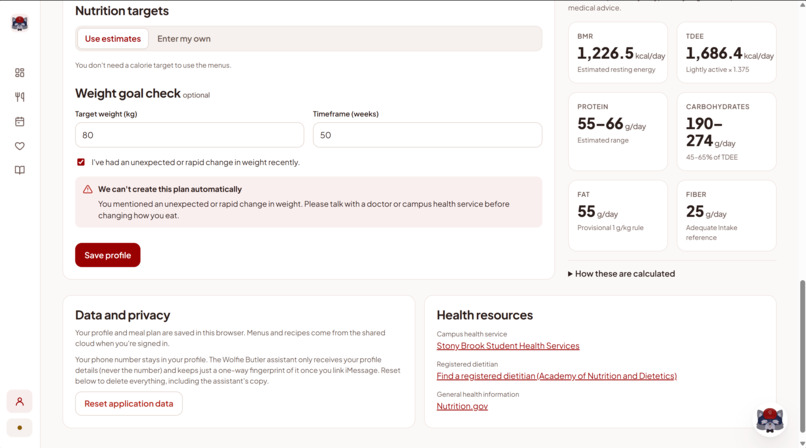Image resolution: width=806 pixels, height=448 pixels.
Task: Click the Weight goal check heading
Action: [127, 94]
